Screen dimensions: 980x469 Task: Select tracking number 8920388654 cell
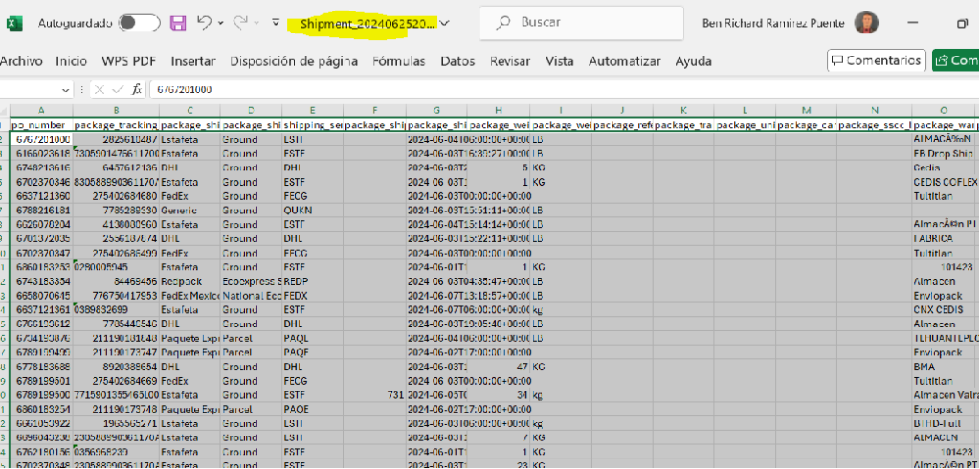point(116,368)
